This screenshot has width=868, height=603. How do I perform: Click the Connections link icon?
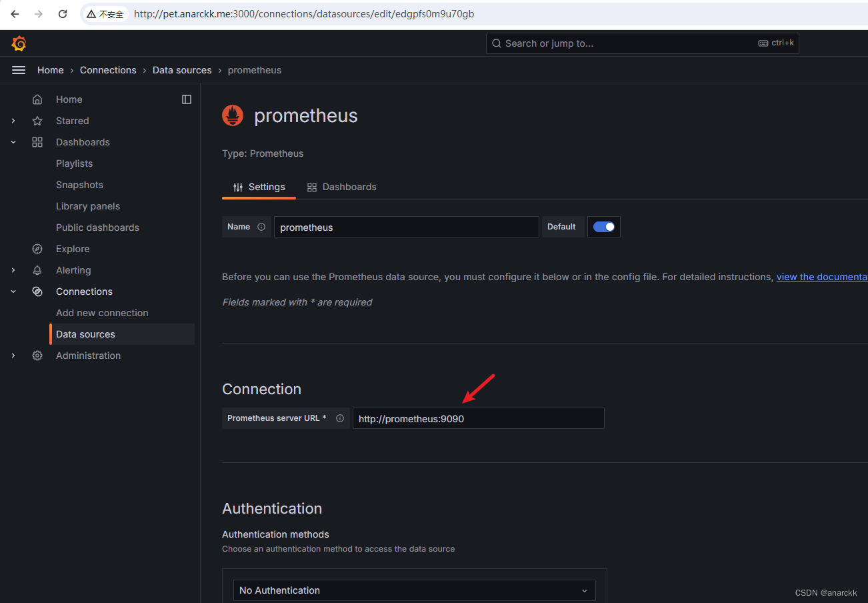pyautogui.click(x=37, y=291)
